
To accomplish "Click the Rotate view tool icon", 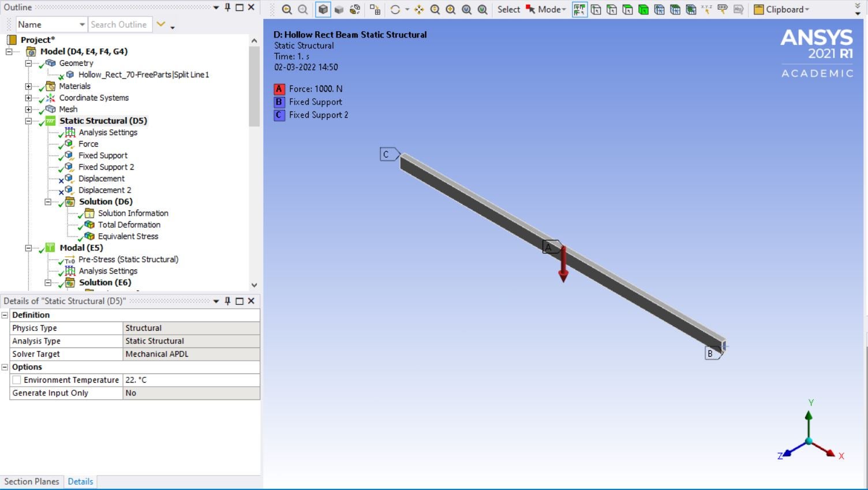I will [395, 9].
